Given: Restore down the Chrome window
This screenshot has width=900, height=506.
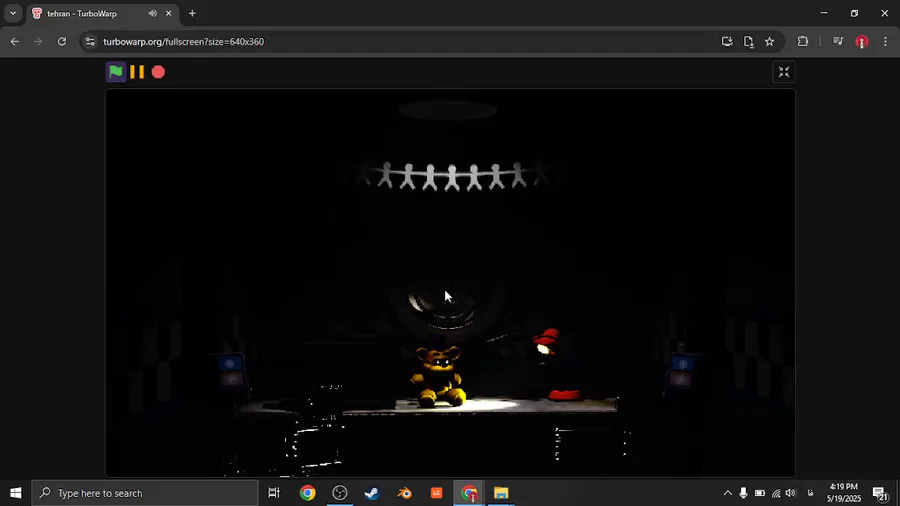Looking at the screenshot, I should click(x=854, y=13).
